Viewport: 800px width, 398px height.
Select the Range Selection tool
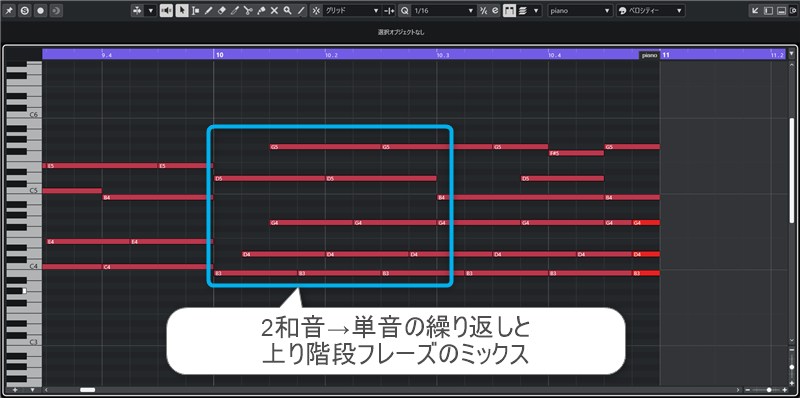click(x=195, y=11)
